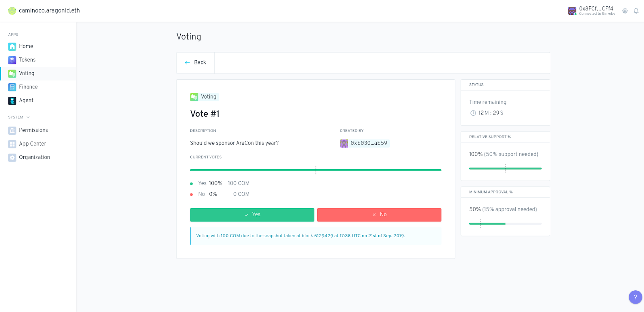Click the Back button
Image resolution: width=644 pixels, height=312 pixels.
[x=196, y=63]
